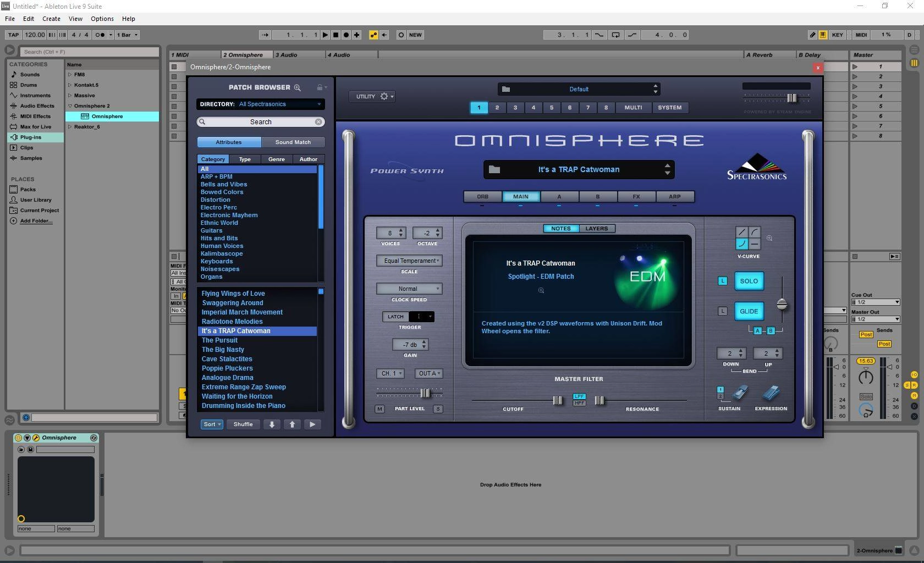
Task: Adjust master filter CUTOFF slider
Action: click(558, 400)
